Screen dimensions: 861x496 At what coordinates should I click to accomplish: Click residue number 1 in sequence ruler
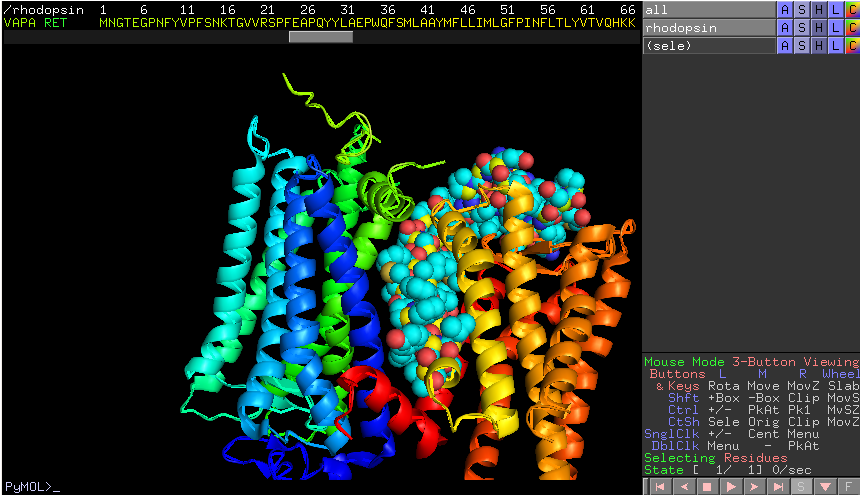[103, 10]
